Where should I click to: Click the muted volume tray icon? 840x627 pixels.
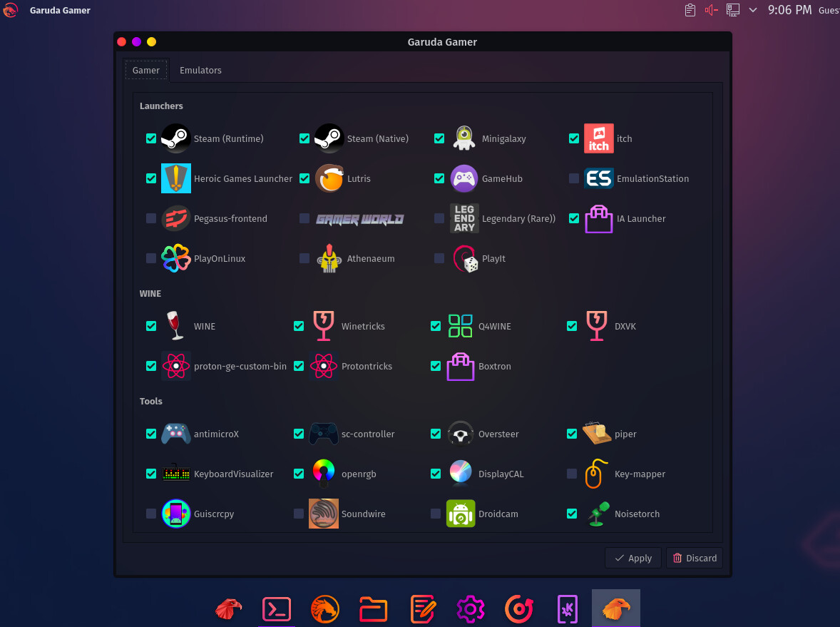coord(711,10)
